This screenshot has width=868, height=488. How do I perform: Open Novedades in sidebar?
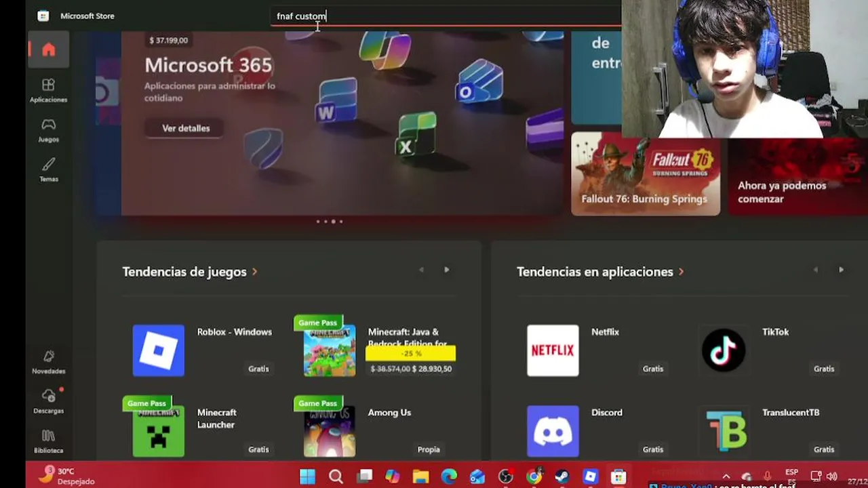48,362
